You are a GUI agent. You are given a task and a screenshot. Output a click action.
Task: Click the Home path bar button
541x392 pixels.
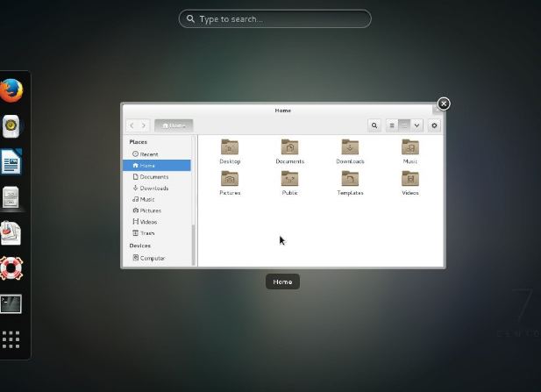point(174,125)
